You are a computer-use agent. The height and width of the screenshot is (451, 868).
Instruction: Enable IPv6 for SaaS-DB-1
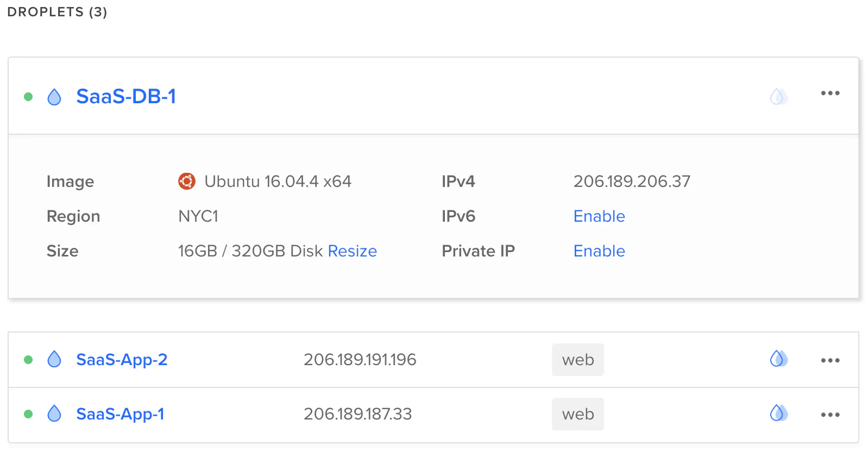(599, 216)
